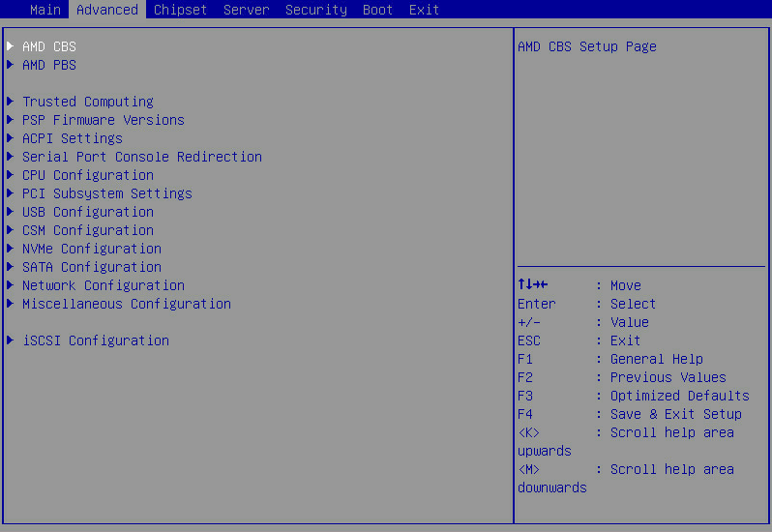Click the 'downwards' legend text
Image resolution: width=772 pixels, height=532 pixels.
(x=552, y=488)
